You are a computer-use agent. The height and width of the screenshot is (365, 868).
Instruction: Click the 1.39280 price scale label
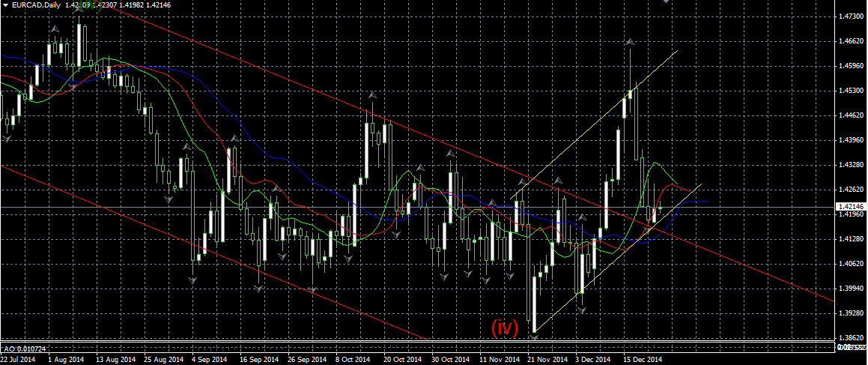point(850,313)
